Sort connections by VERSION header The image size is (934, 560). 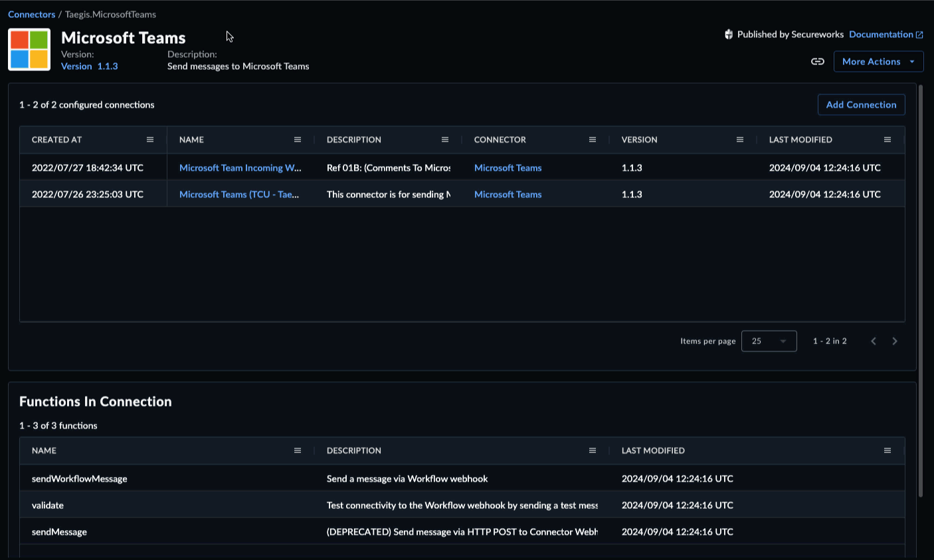pyautogui.click(x=639, y=140)
